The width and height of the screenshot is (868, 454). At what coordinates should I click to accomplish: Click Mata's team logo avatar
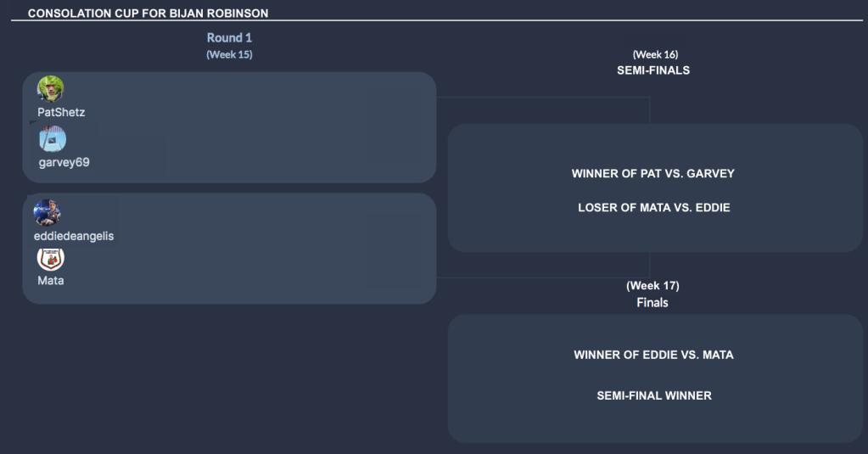pyautogui.click(x=51, y=258)
